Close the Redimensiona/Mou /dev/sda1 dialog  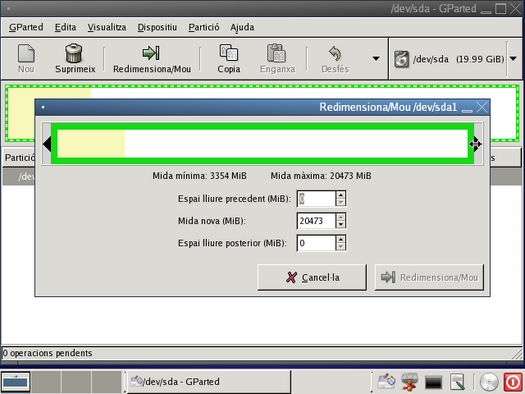pos(482,107)
